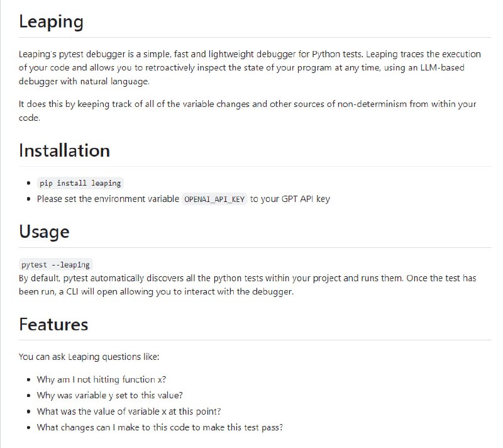Click the paragraph starting "Leaping's pytest debugger"
Image resolution: width=503 pixels, height=448 pixels.
(x=249, y=68)
